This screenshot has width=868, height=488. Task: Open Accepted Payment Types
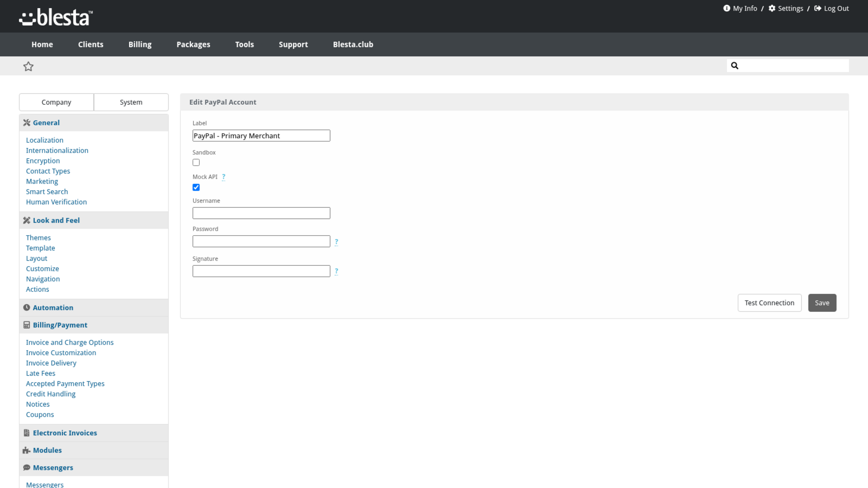point(65,384)
